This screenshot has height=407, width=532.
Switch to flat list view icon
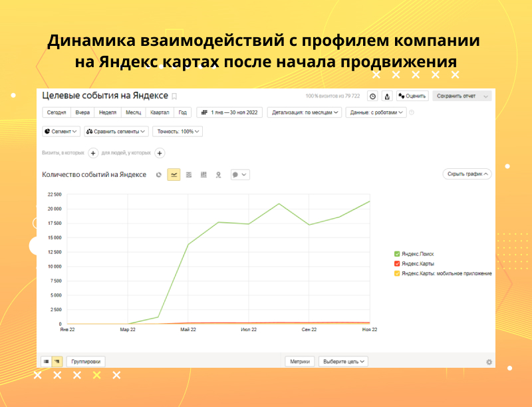(x=47, y=362)
